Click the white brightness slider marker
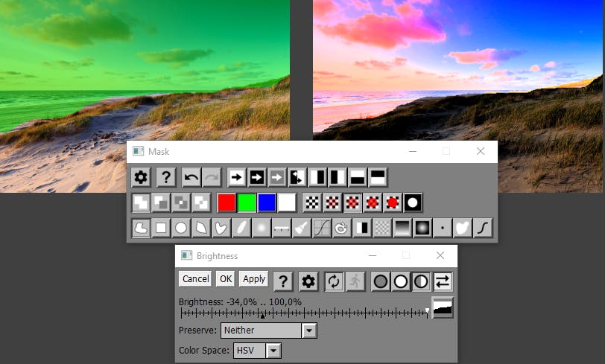Screen dimensions: 605x364 427,310
